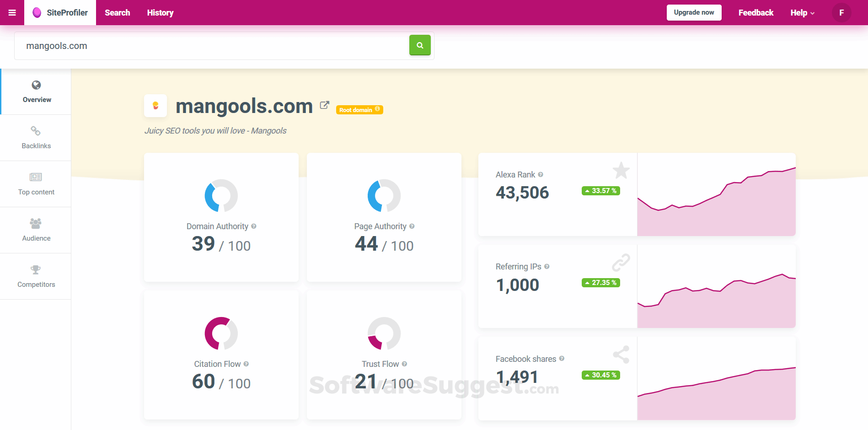Viewport: 868px width, 430px height.
Task: Open the Help dropdown
Action: 801,12
